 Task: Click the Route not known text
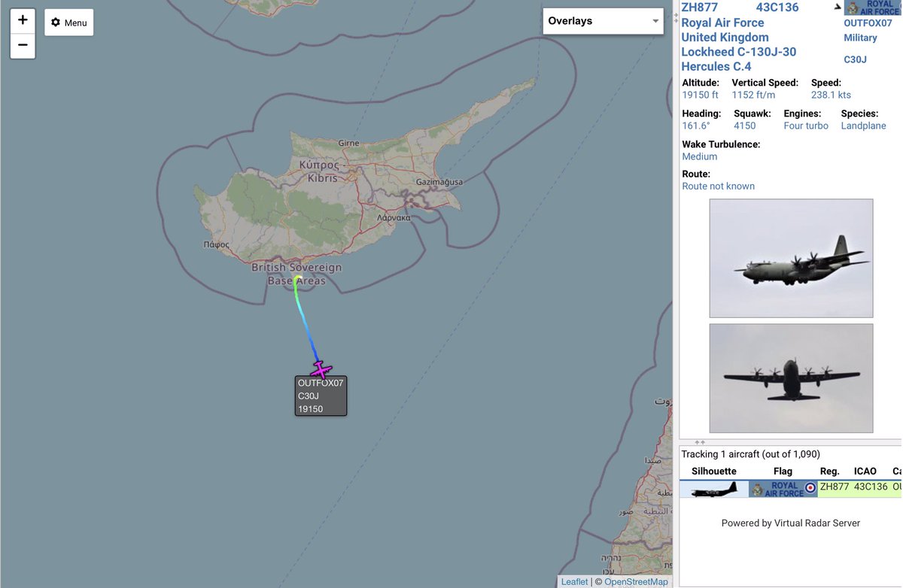pyautogui.click(x=719, y=186)
